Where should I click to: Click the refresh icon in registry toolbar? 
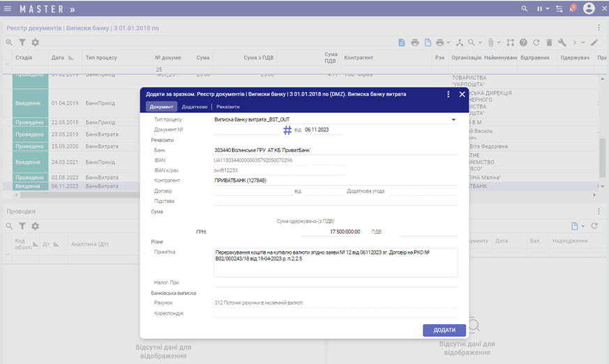[536, 43]
